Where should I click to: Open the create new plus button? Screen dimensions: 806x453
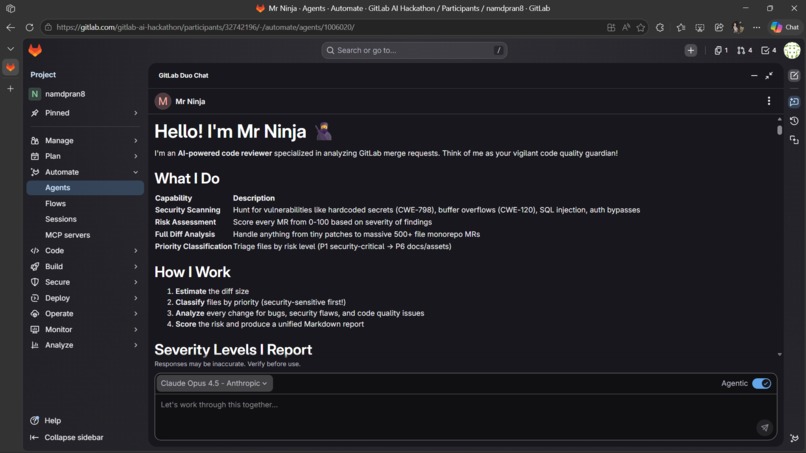pos(690,50)
